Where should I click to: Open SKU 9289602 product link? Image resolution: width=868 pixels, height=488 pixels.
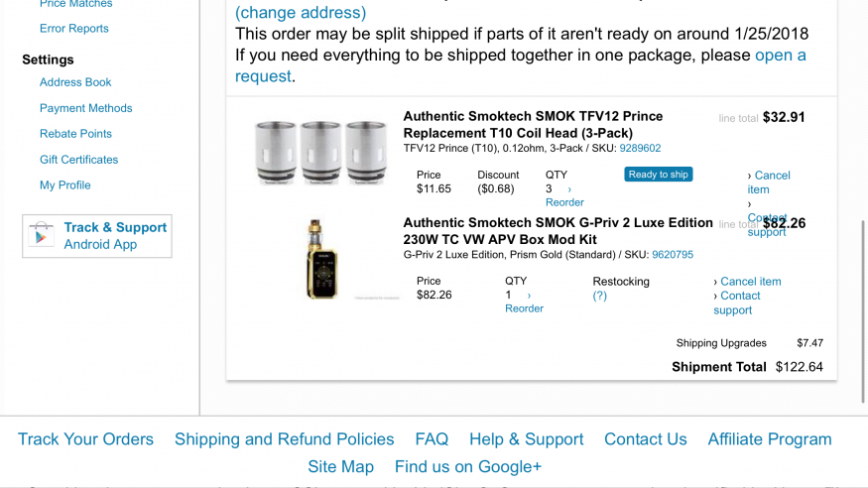tap(640, 148)
